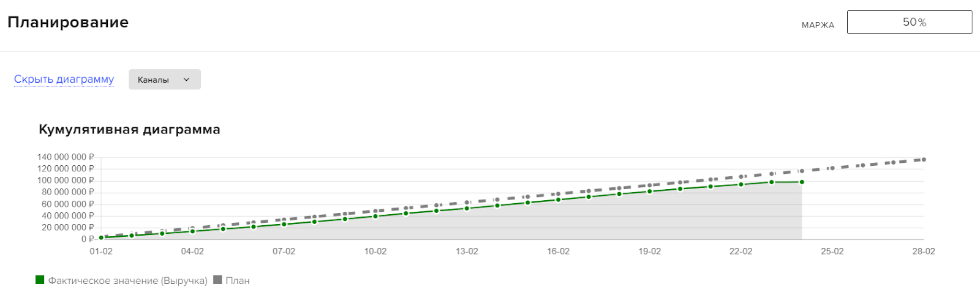Click the '140 000 000 ₽' axis label
The width and height of the screenshot is (980, 295).
(66, 157)
